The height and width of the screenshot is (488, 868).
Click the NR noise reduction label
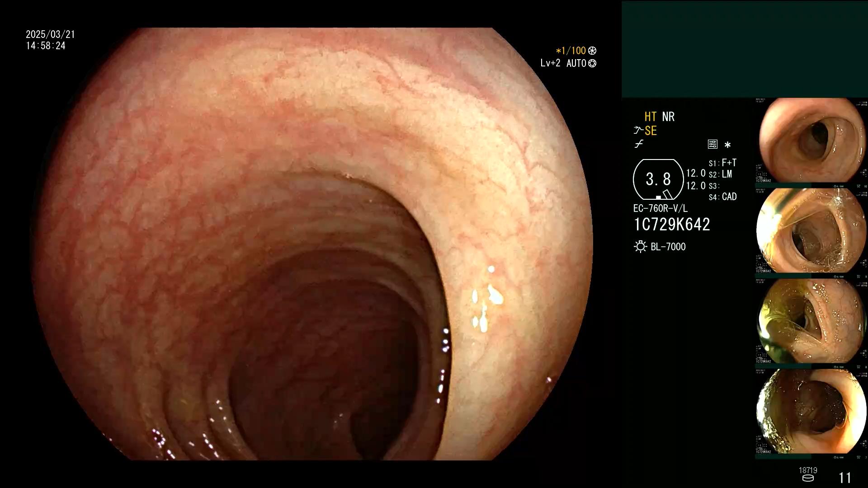pos(668,117)
